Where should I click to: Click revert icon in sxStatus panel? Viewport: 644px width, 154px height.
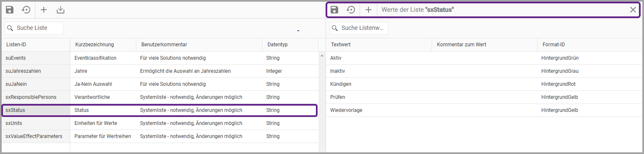[x=351, y=10]
